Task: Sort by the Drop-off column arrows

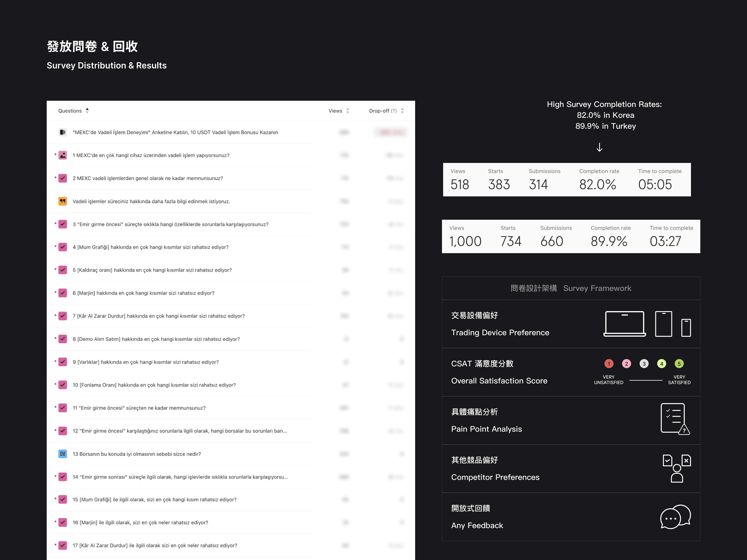Action: click(402, 111)
